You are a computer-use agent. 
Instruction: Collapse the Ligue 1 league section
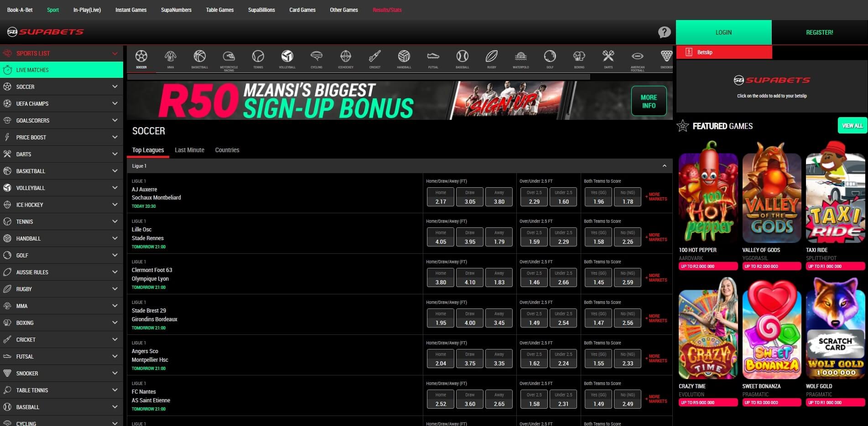click(x=664, y=166)
